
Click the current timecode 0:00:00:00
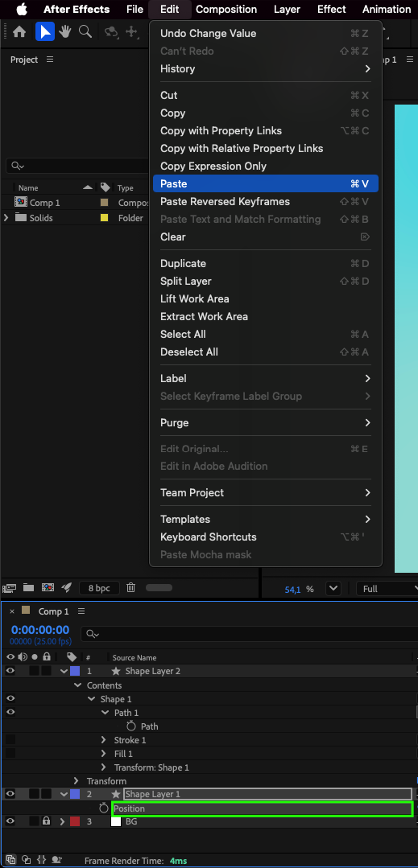tap(40, 630)
